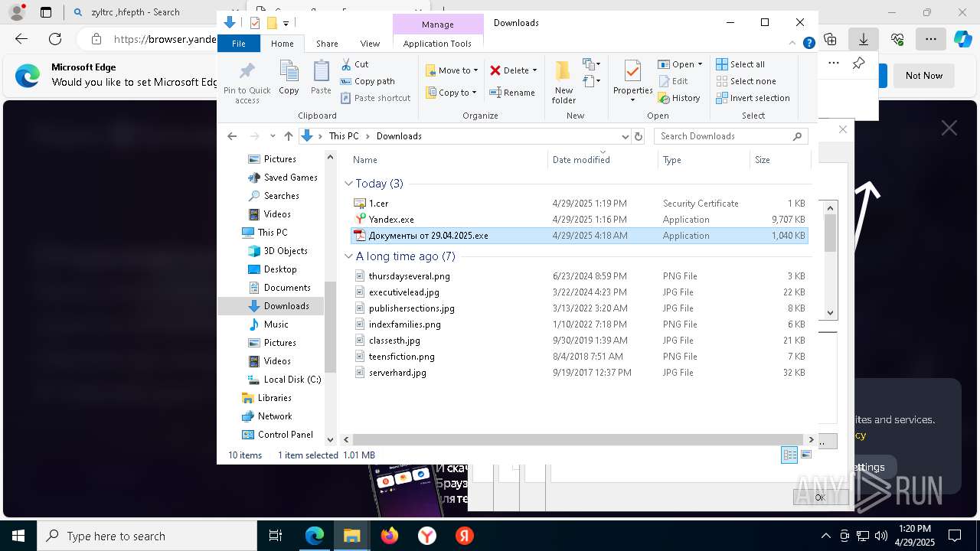Switch to the Home ribbon tab
The image size is (980, 551).
click(x=282, y=44)
